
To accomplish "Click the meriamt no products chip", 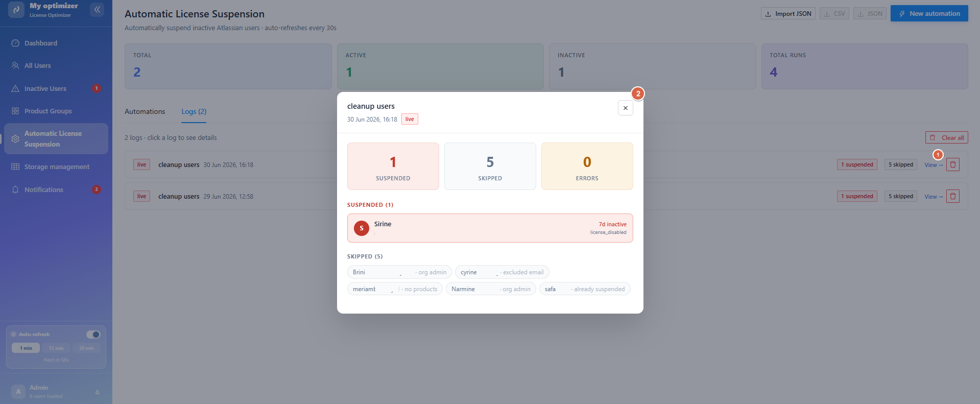I will (x=395, y=289).
